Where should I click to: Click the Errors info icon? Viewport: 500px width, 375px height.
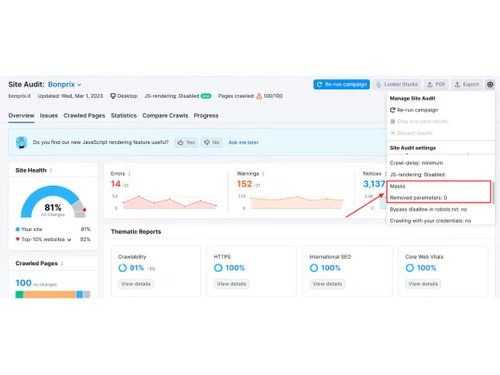click(129, 174)
